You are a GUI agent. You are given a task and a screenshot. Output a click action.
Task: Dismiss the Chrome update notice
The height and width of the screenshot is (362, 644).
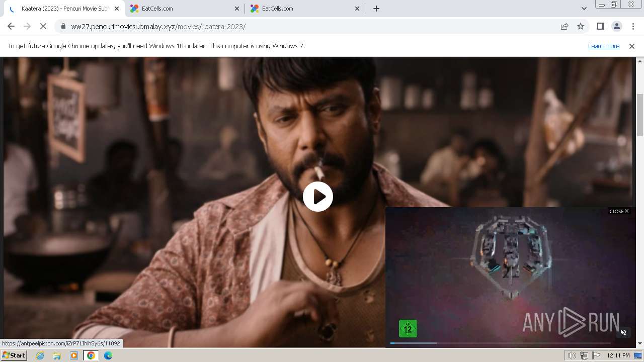(632, 46)
